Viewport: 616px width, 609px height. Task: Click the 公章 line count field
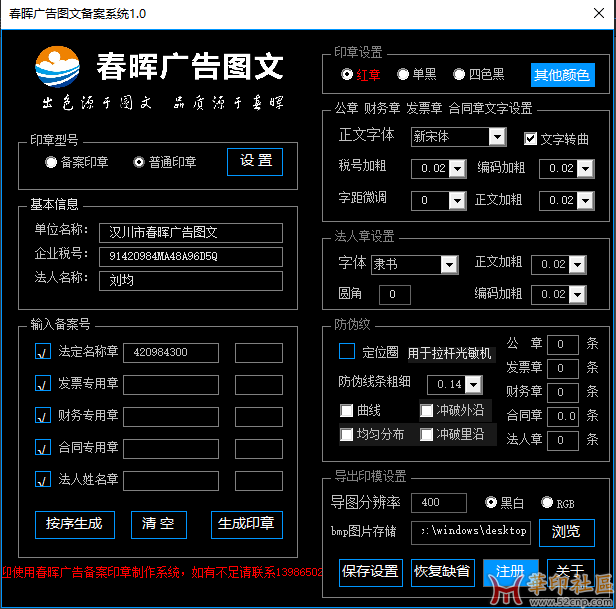click(x=563, y=345)
